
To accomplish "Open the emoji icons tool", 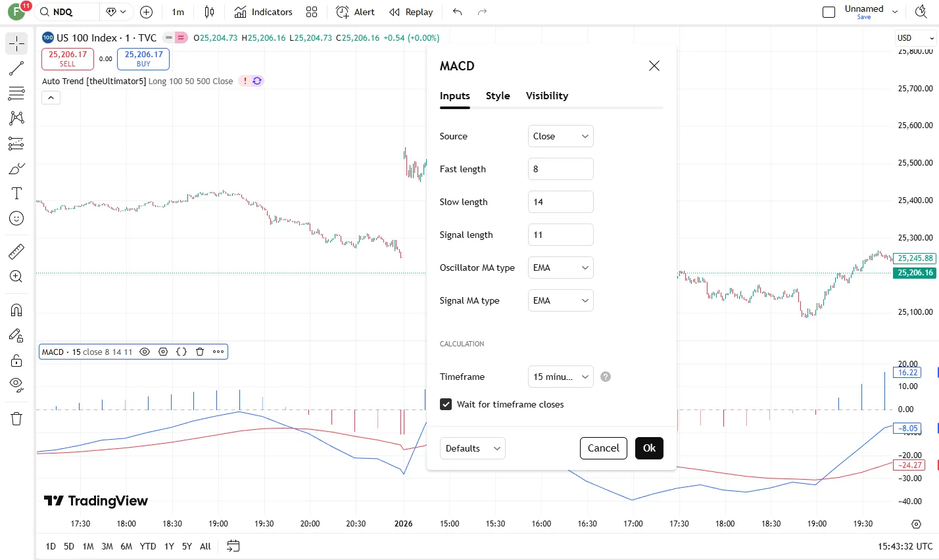I will pyautogui.click(x=16, y=218).
